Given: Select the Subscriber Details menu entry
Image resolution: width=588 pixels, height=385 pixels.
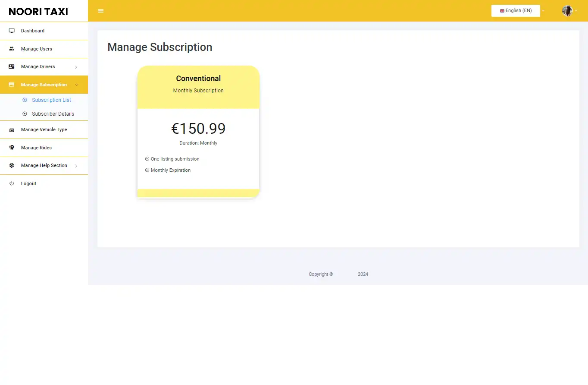Looking at the screenshot, I should tap(53, 114).
